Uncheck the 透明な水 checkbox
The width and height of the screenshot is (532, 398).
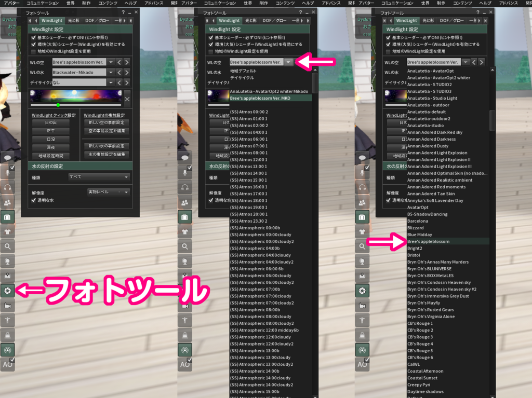pyautogui.click(x=32, y=202)
